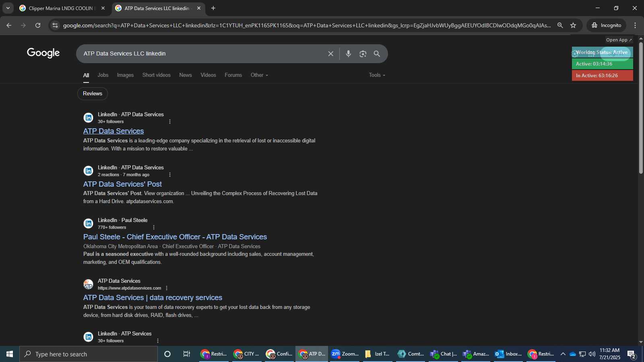
Task: Expand the Other search filter dropdown
Action: pyautogui.click(x=259, y=75)
